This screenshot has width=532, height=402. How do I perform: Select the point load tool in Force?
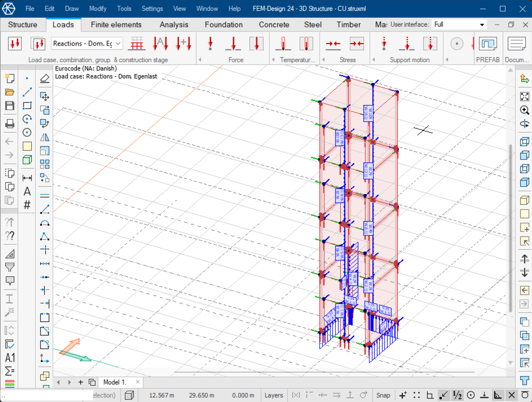pyautogui.click(x=210, y=44)
